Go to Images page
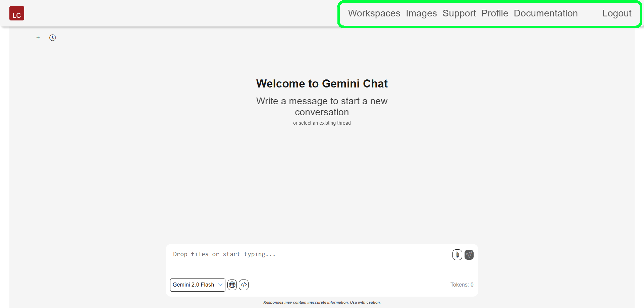Viewport: 644px width, 308px height. coord(421,13)
